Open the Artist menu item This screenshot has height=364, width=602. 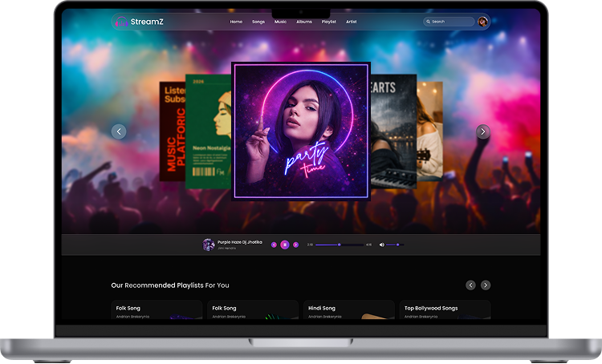pyautogui.click(x=352, y=22)
